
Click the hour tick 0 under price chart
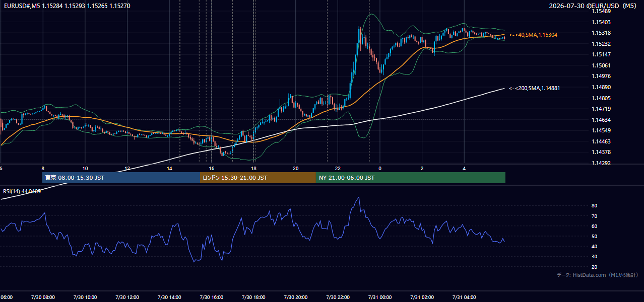tap(380, 168)
